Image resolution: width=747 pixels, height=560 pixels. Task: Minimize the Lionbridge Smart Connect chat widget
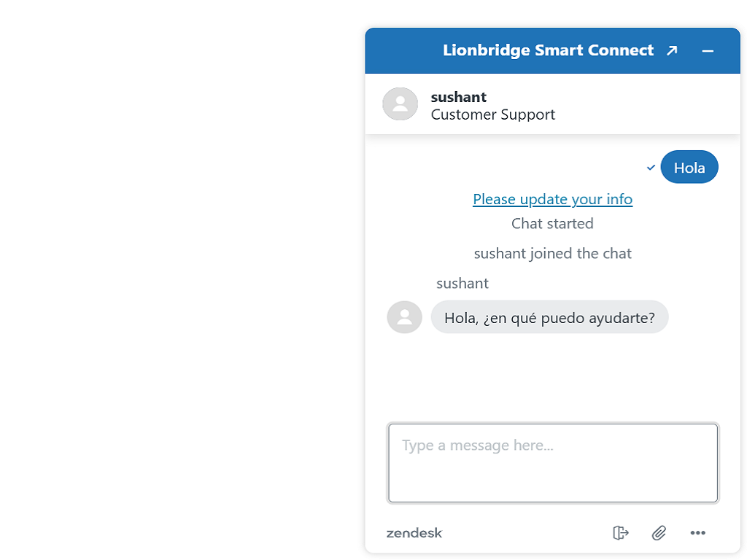(x=707, y=50)
